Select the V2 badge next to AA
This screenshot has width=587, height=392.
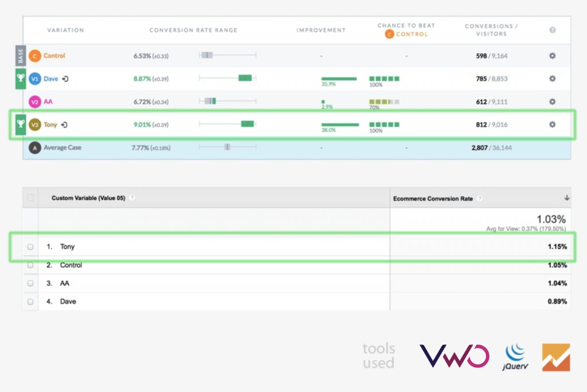pyautogui.click(x=35, y=101)
